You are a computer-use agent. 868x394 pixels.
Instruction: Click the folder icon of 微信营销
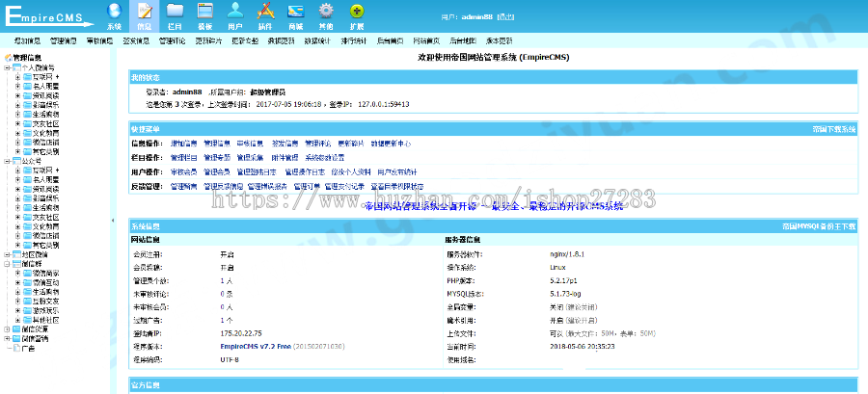coord(16,339)
